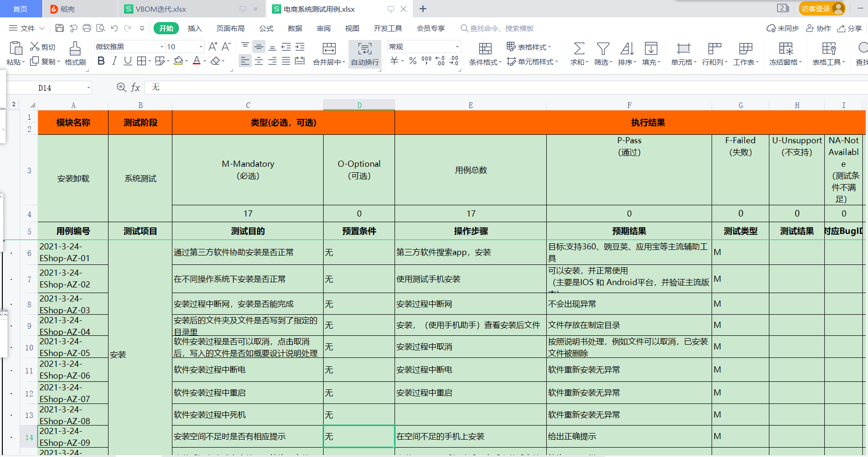The image size is (868, 457).
Task: Open the 文件 file menu
Action: click(x=27, y=28)
